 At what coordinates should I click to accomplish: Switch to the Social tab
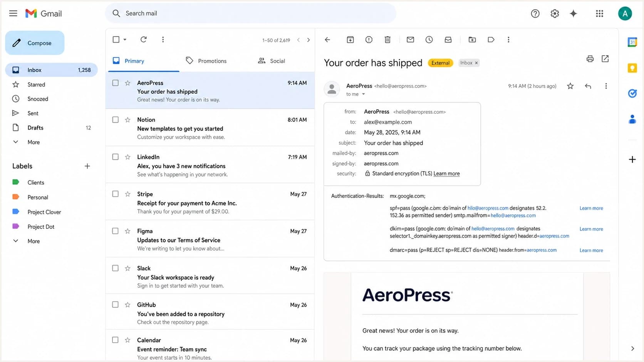(272, 61)
